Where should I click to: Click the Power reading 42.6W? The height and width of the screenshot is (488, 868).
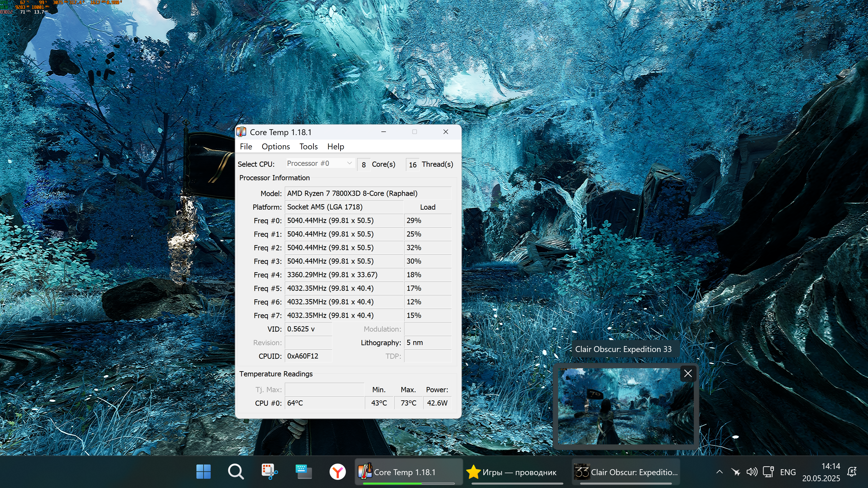[437, 403]
